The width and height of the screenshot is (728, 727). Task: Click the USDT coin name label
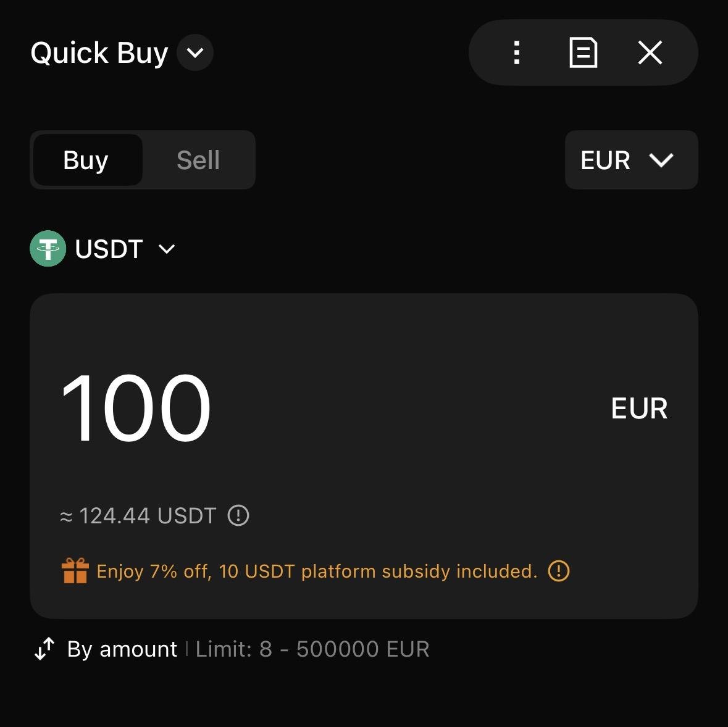(x=109, y=249)
